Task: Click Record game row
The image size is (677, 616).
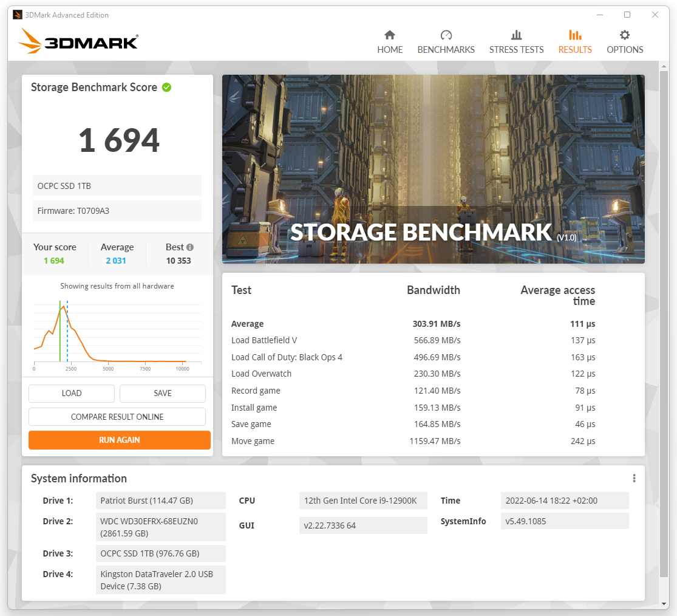Action: pyautogui.click(x=413, y=391)
